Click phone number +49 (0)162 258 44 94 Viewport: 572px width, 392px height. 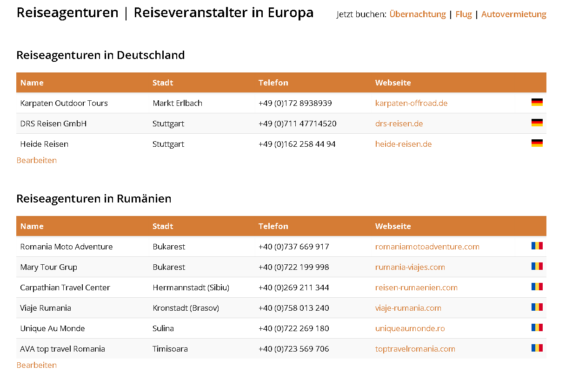tap(297, 144)
